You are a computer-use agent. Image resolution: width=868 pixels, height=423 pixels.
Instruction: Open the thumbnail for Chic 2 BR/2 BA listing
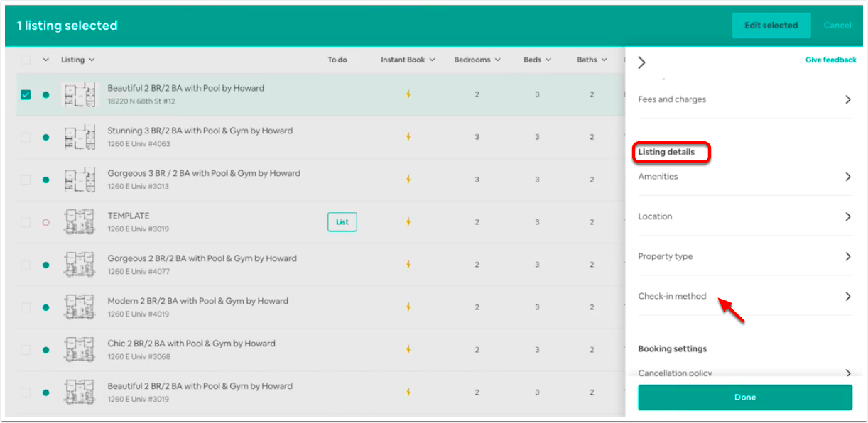pyautogui.click(x=80, y=350)
